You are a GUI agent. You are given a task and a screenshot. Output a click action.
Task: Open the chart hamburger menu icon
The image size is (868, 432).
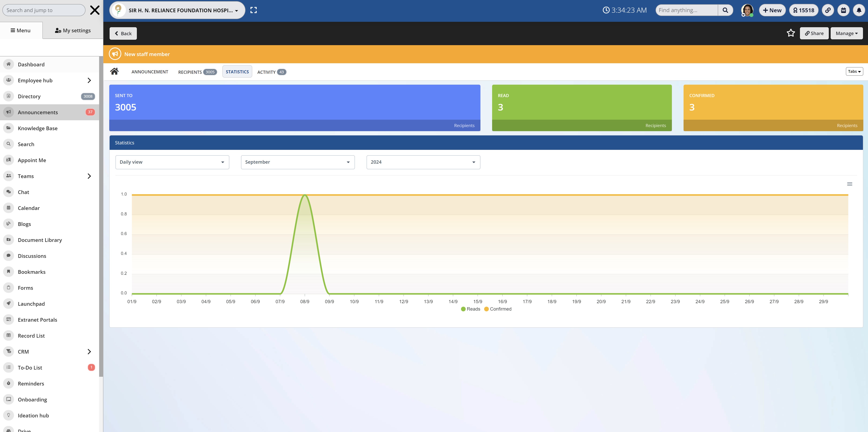click(850, 184)
